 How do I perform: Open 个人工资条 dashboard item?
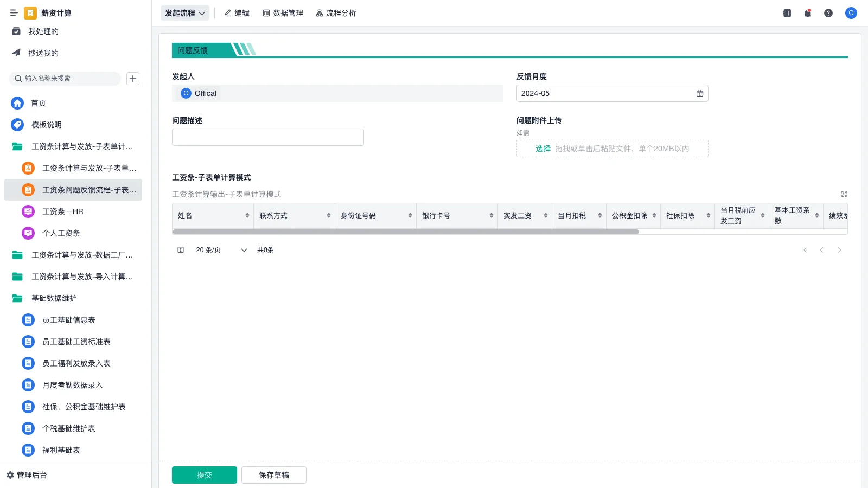click(x=73, y=233)
